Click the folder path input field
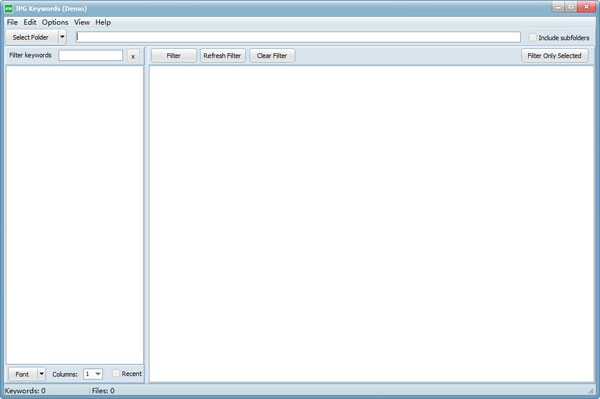The width and height of the screenshot is (600, 399). [298, 37]
